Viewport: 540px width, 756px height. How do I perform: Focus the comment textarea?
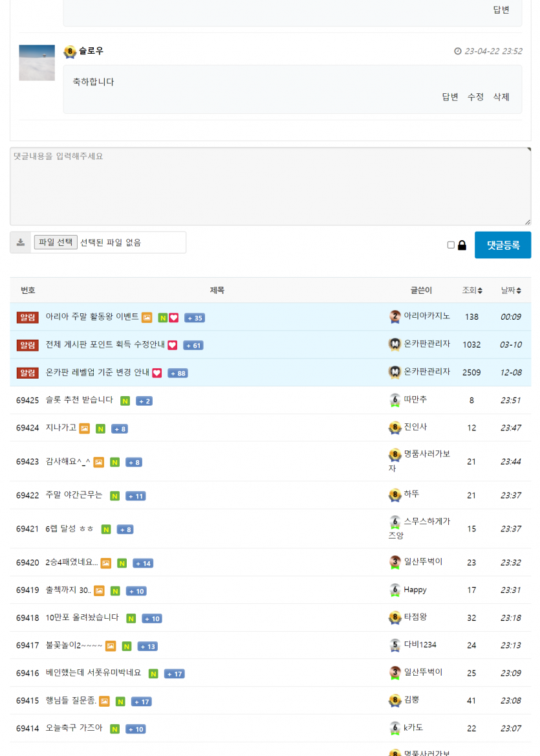(270, 186)
